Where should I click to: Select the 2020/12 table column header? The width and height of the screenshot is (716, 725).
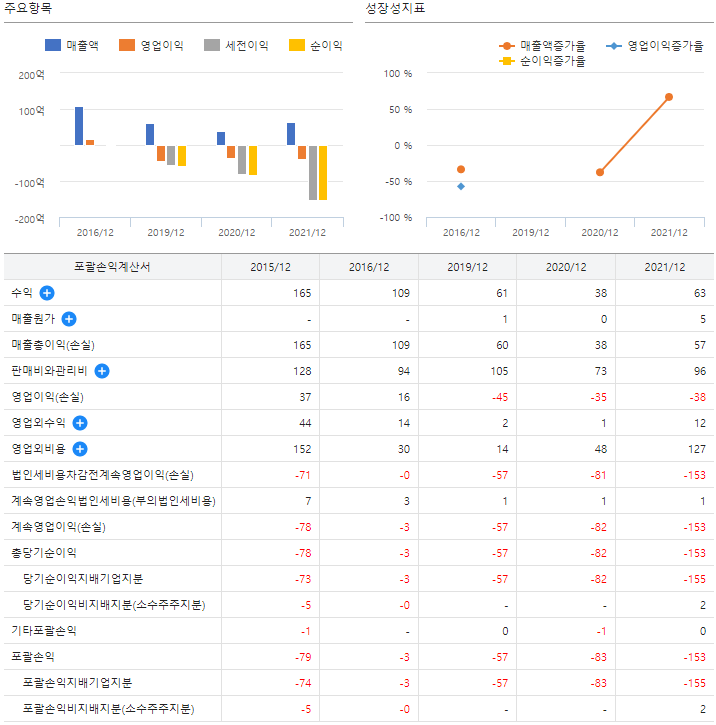[x=566, y=267]
